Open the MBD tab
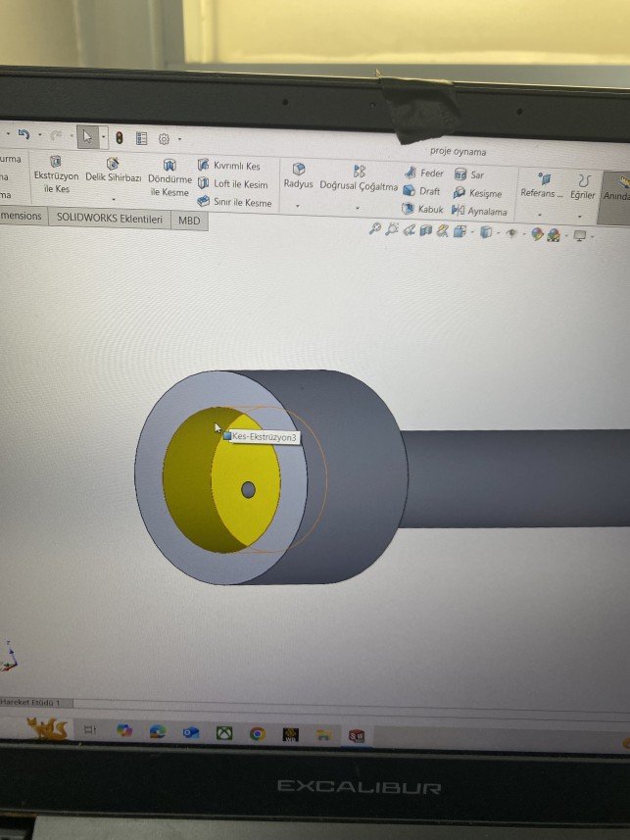Viewport: 630px width, 840px height. point(188,221)
